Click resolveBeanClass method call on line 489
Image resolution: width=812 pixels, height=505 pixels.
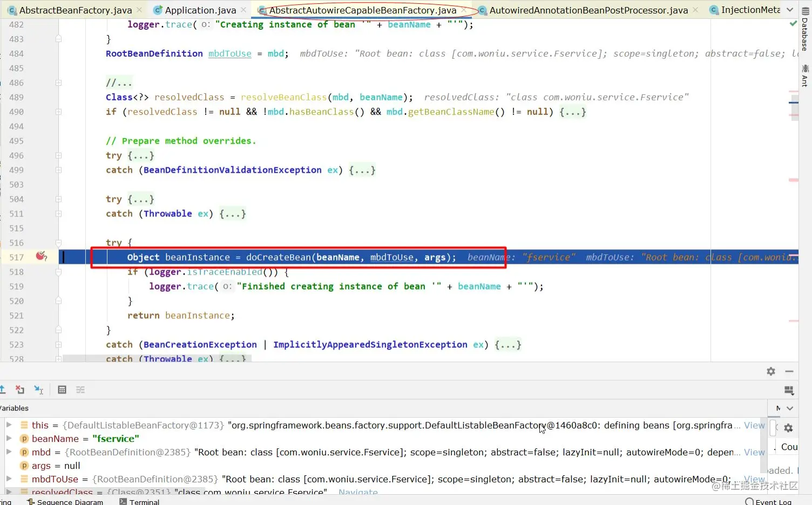(284, 97)
